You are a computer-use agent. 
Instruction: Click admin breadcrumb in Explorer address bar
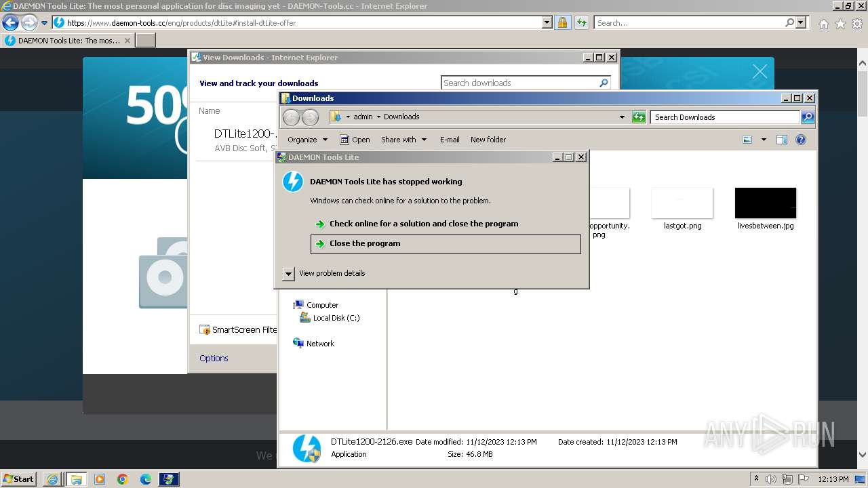pos(363,117)
